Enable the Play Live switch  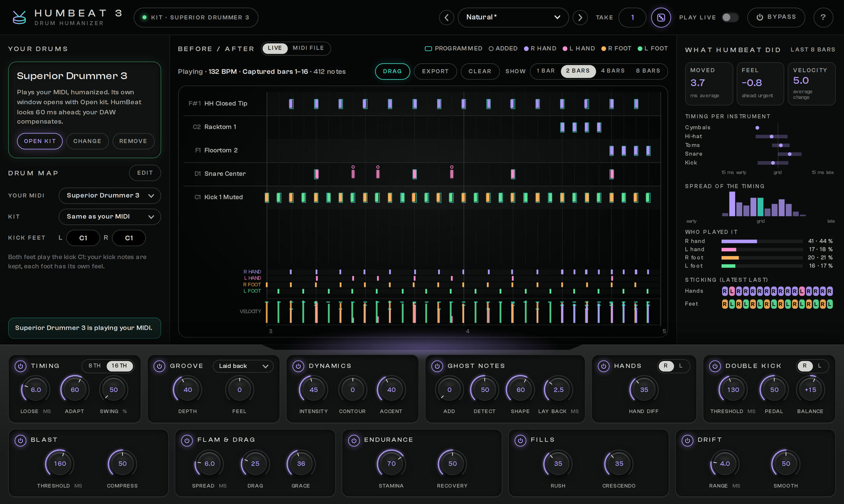point(730,17)
